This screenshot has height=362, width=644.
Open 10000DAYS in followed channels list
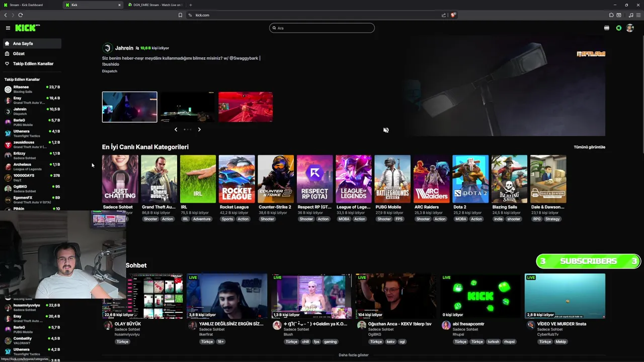pos(32,177)
